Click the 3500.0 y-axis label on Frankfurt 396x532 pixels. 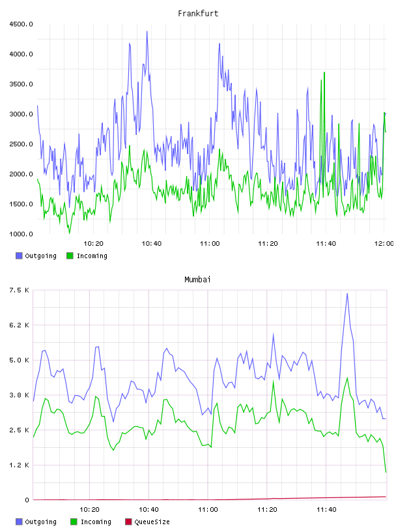click(x=21, y=84)
